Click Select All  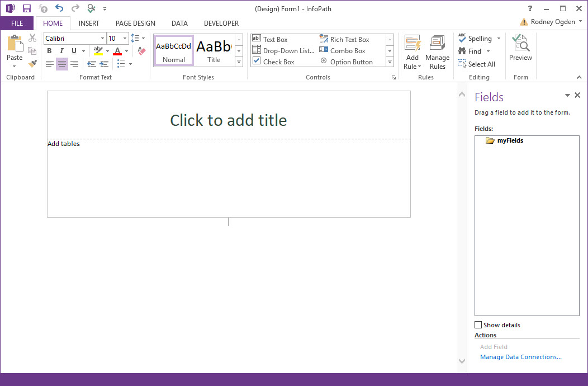477,64
